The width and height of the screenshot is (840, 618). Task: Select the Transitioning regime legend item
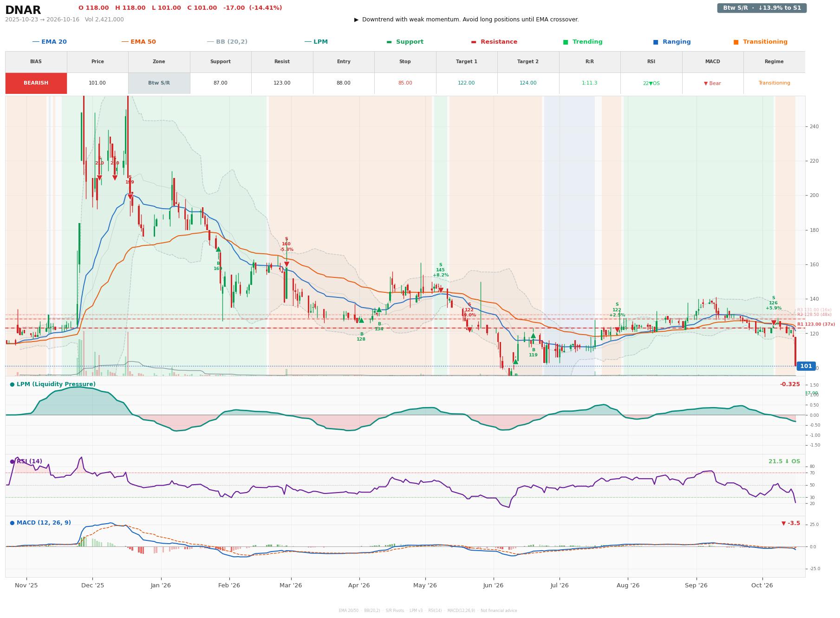760,42
